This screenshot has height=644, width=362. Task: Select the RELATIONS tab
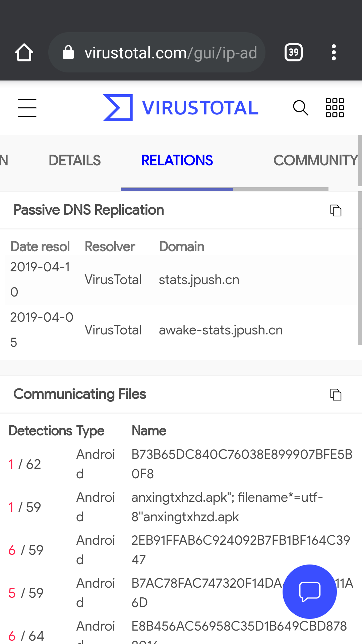177,160
